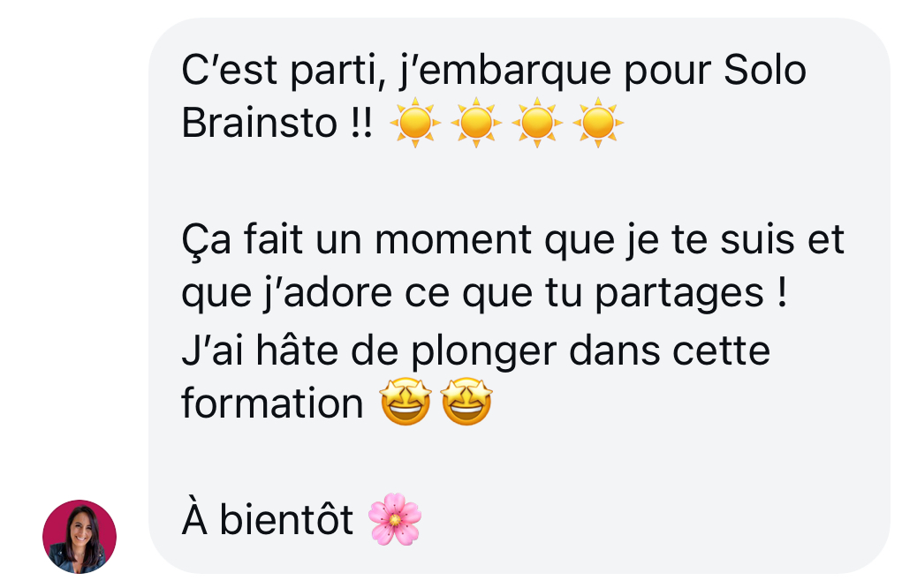902x588 pixels.
Task: Open the sender's profile picture avatar
Action: [80, 536]
